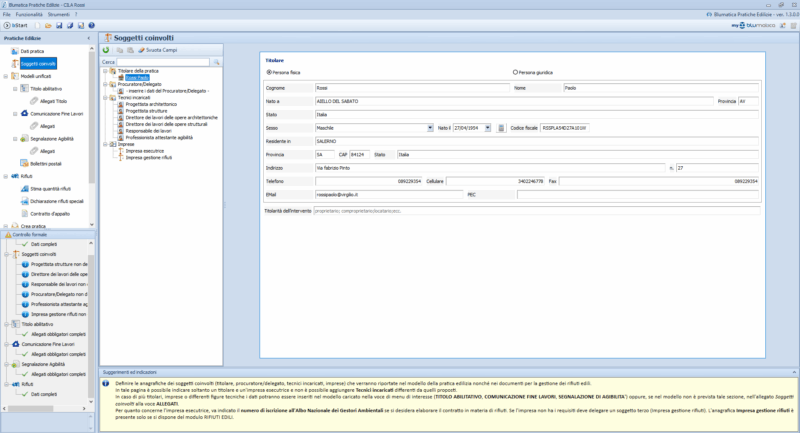
Task: Select the Persona giuridica radio button
Action: pyautogui.click(x=515, y=72)
